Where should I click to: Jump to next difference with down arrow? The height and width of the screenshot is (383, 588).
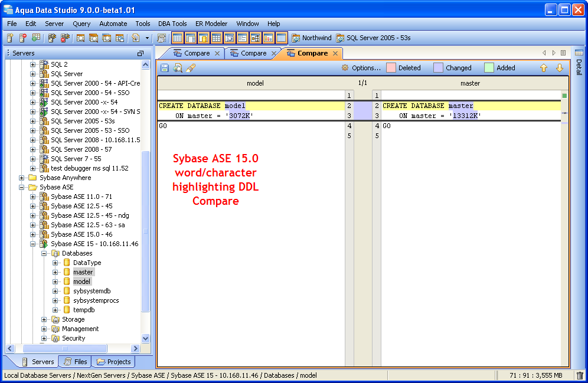[560, 68]
